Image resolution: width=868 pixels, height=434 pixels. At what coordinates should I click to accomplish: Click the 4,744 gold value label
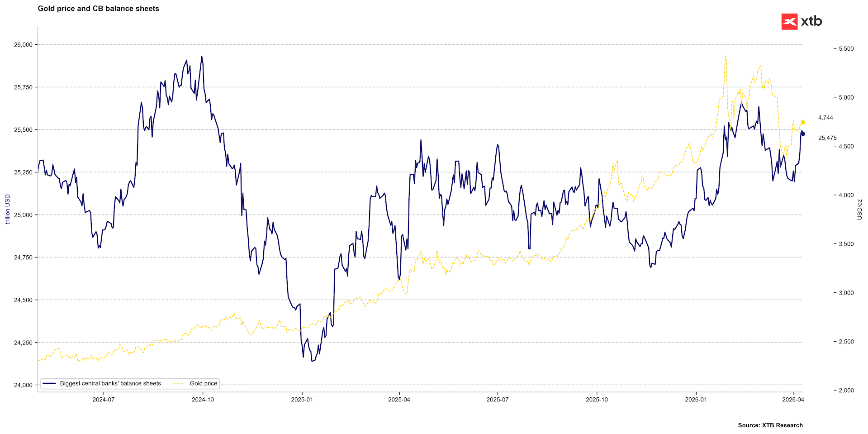825,118
